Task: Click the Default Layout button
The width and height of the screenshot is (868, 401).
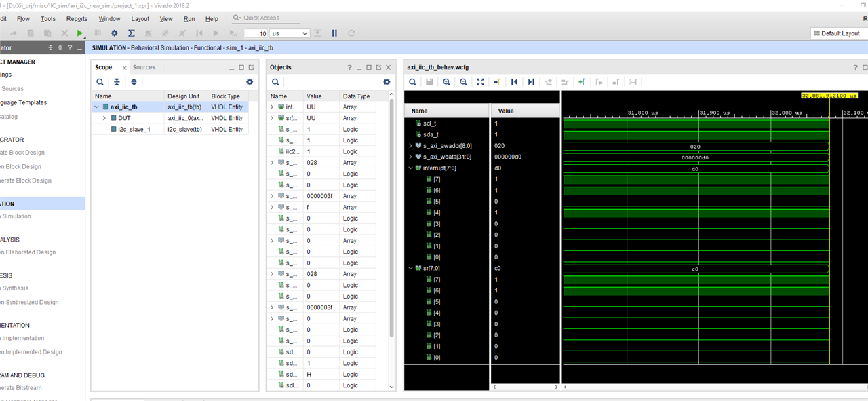Action: click(x=836, y=33)
